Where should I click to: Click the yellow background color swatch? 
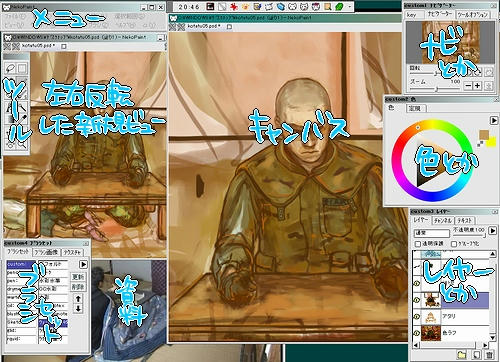point(491,142)
